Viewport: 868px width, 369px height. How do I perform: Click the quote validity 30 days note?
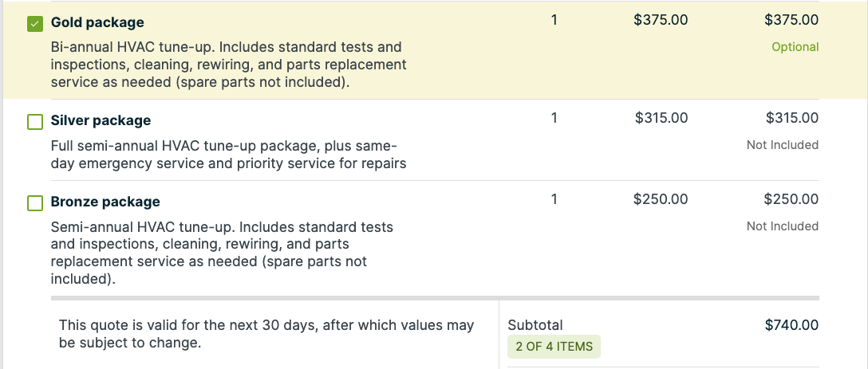[x=266, y=334]
